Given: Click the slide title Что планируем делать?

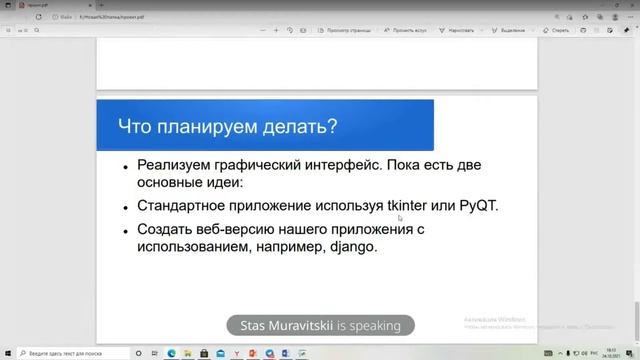Looking at the screenshot, I should pos(227,126).
